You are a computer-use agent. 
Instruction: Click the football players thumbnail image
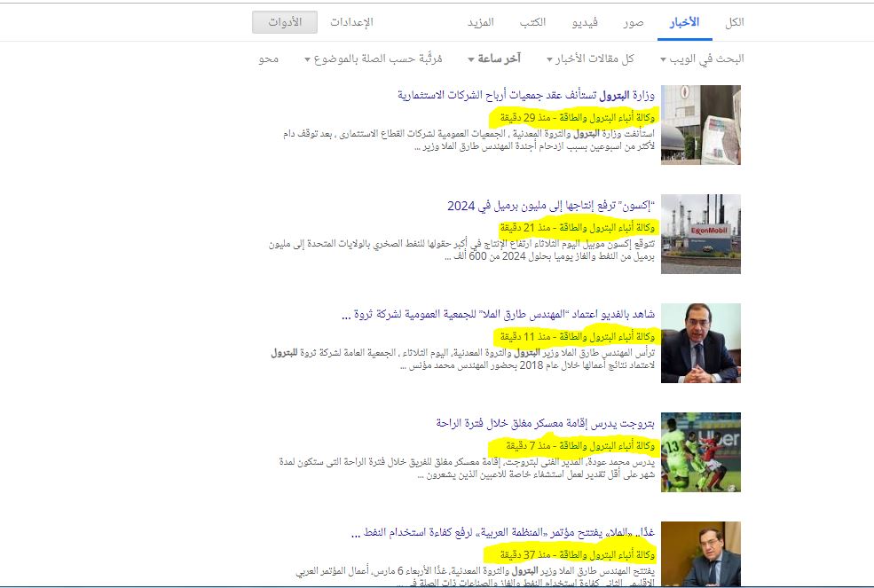(701, 452)
